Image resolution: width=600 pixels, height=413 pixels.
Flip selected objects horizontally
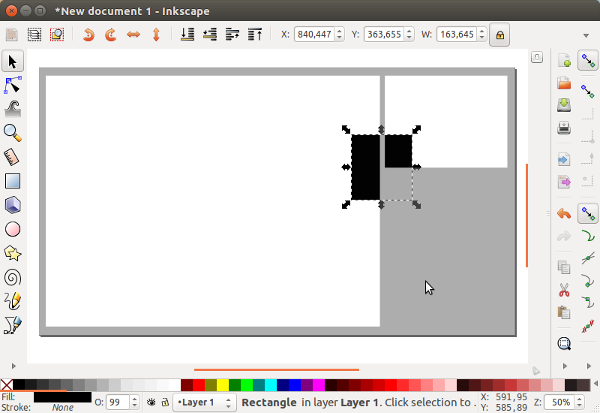132,34
